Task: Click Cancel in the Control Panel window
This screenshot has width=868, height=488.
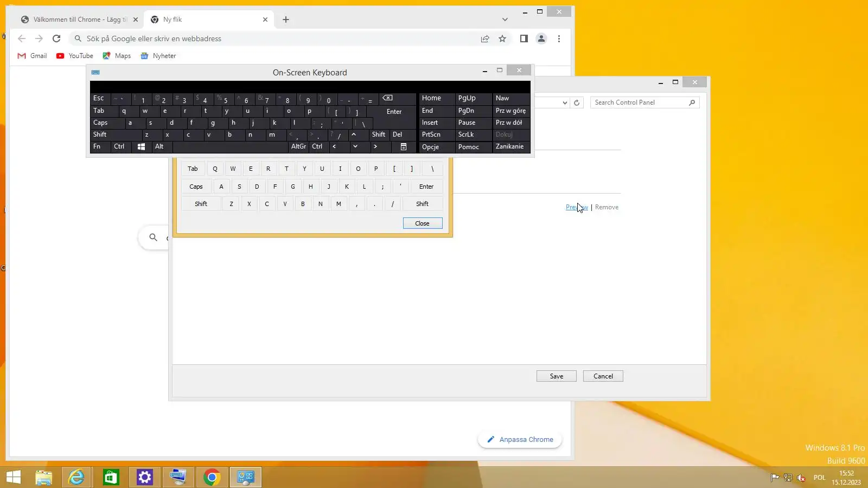Action: click(603, 376)
